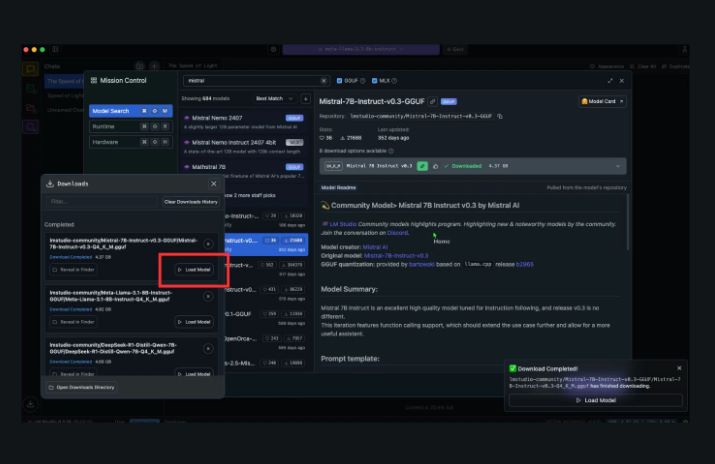This screenshot has width=715, height=464.
Task: Toggle the GGUF format checkbox
Action: [341, 80]
